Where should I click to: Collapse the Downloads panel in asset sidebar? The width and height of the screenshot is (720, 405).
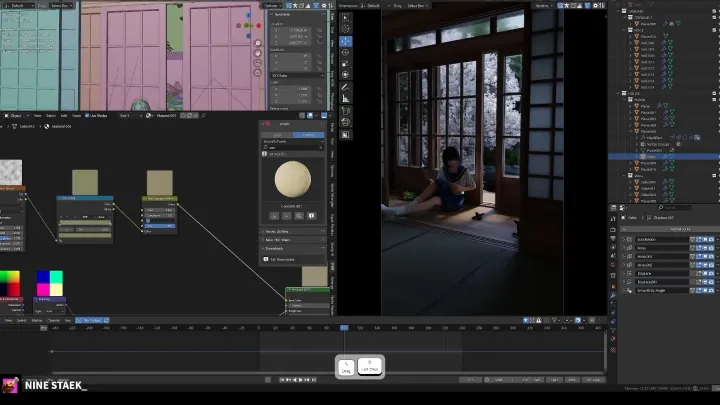pyautogui.click(x=263, y=248)
